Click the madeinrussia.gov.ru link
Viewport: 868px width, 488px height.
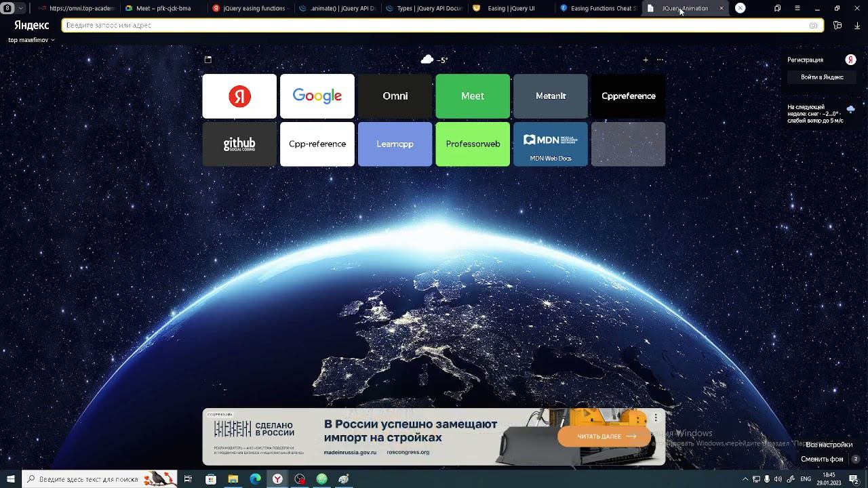tap(350, 452)
